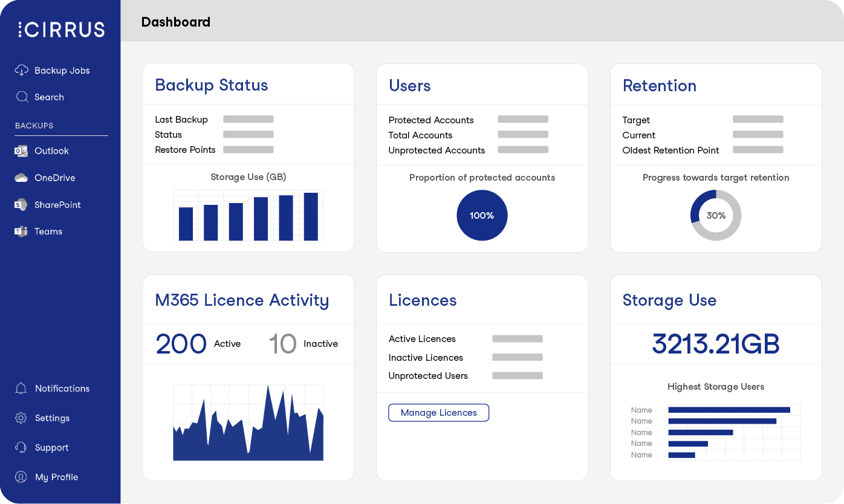Select the SharePoint icon in sidebar
Screen dimensions: 844x504
[x=21, y=205]
